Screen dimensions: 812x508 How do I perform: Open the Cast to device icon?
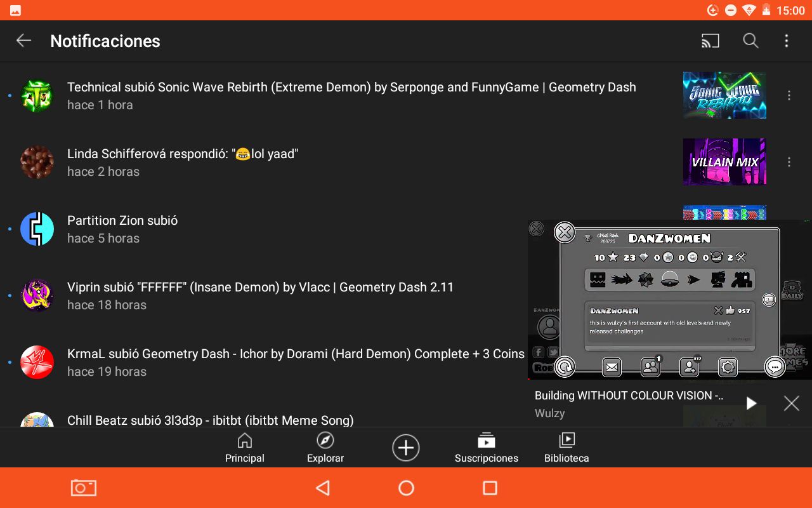tap(710, 41)
